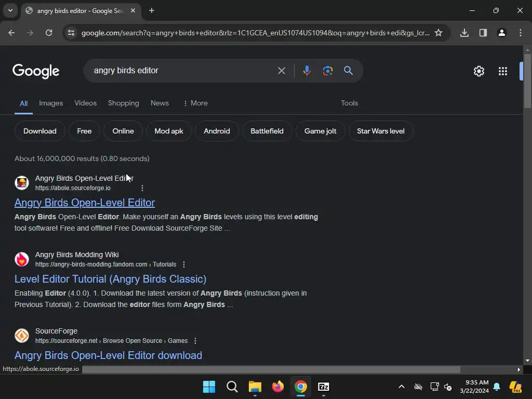Open the Angry Birds Open-Level Editor link
Screen dimensions: 532x399
click(x=85, y=203)
